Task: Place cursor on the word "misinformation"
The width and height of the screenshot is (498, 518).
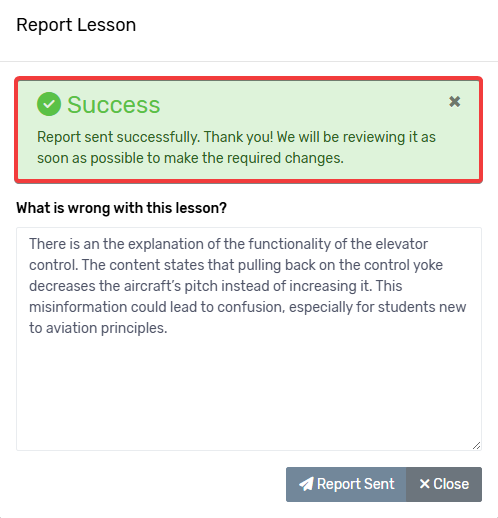Action: (x=78, y=307)
